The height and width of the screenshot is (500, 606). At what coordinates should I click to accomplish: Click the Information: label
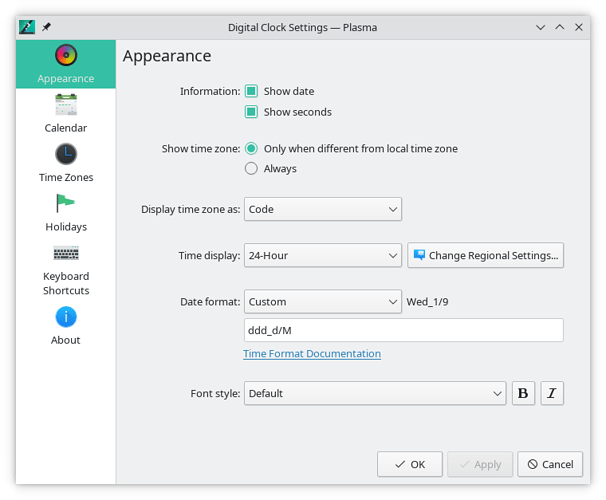210,91
